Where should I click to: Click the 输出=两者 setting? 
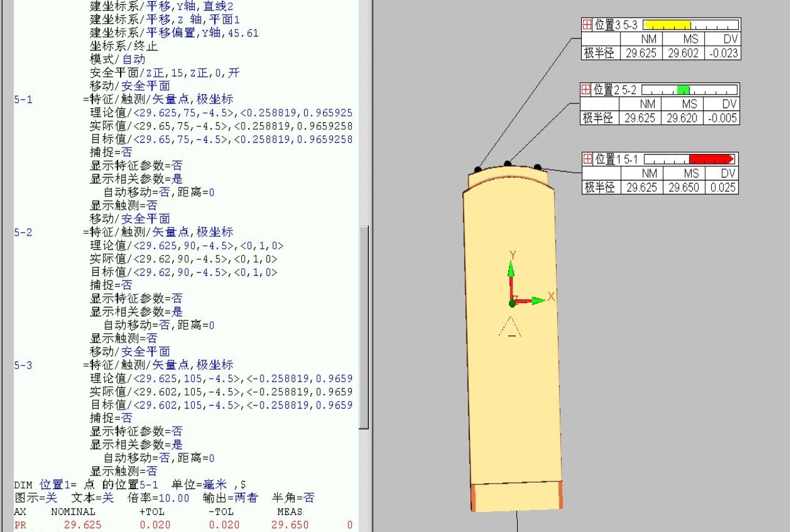231,498
